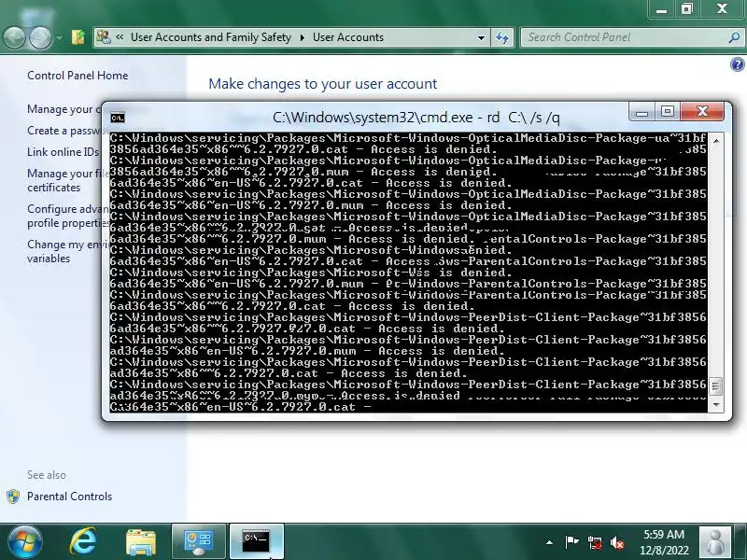
Task: Switch to Control Panel taskbar button
Action: click(x=199, y=542)
